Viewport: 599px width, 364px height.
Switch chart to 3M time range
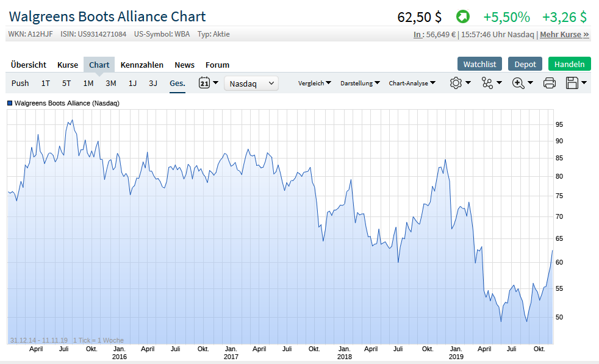click(110, 83)
